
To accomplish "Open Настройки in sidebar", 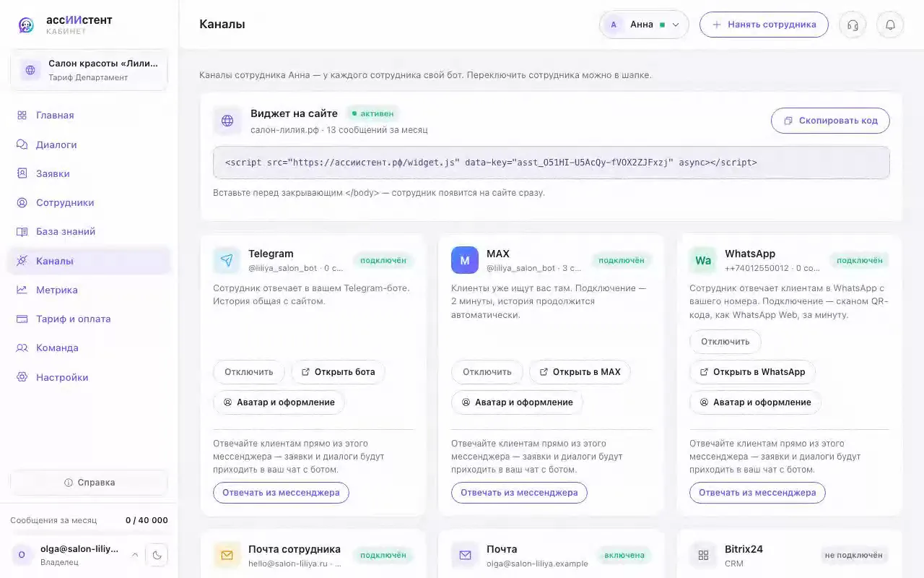I will click(89, 377).
